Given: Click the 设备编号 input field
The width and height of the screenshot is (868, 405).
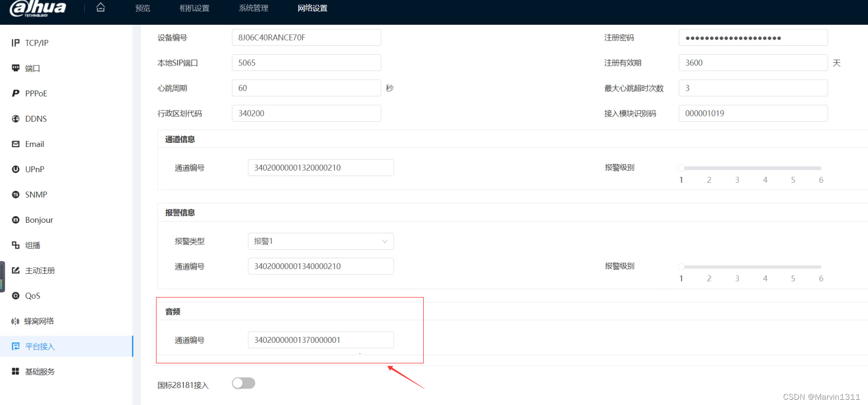Looking at the screenshot, I should click(306, 37).
